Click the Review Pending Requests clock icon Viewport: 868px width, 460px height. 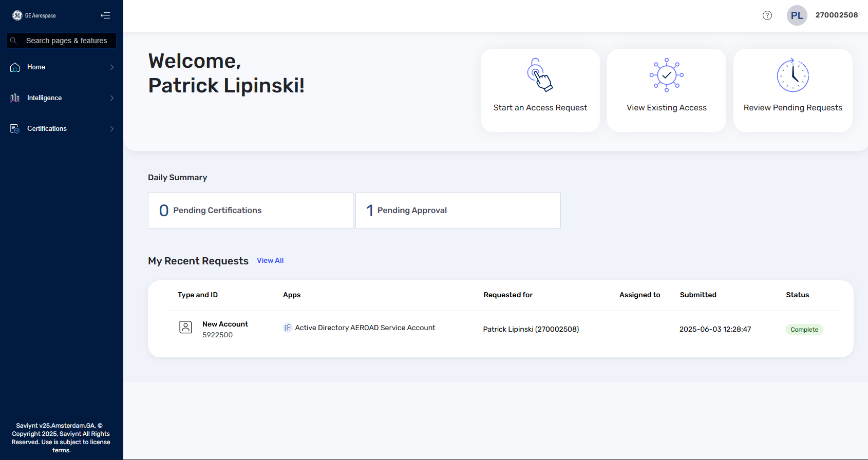(792, 75)
